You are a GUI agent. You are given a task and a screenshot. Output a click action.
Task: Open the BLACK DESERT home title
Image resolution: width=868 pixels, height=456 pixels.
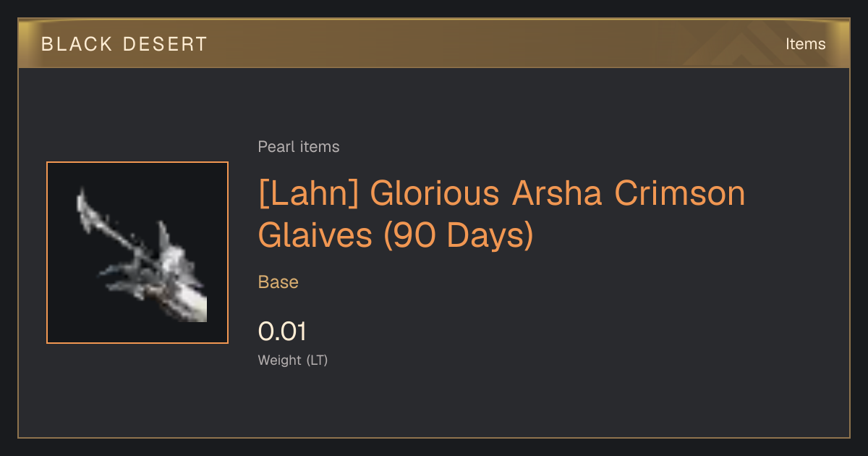click(x=124, y=44)
